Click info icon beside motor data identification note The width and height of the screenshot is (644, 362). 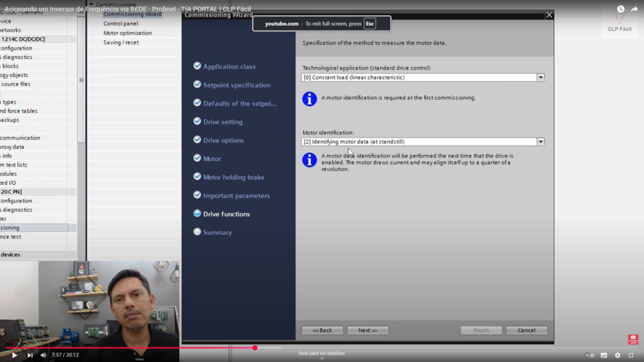(x=309, y=160)
